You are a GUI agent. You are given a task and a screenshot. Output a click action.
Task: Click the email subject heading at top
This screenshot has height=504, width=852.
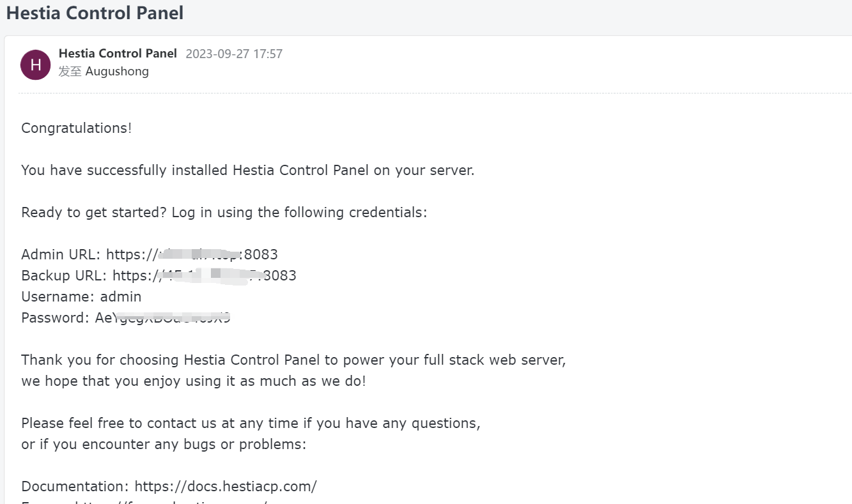pyautogui.click(x=95, y=13)
